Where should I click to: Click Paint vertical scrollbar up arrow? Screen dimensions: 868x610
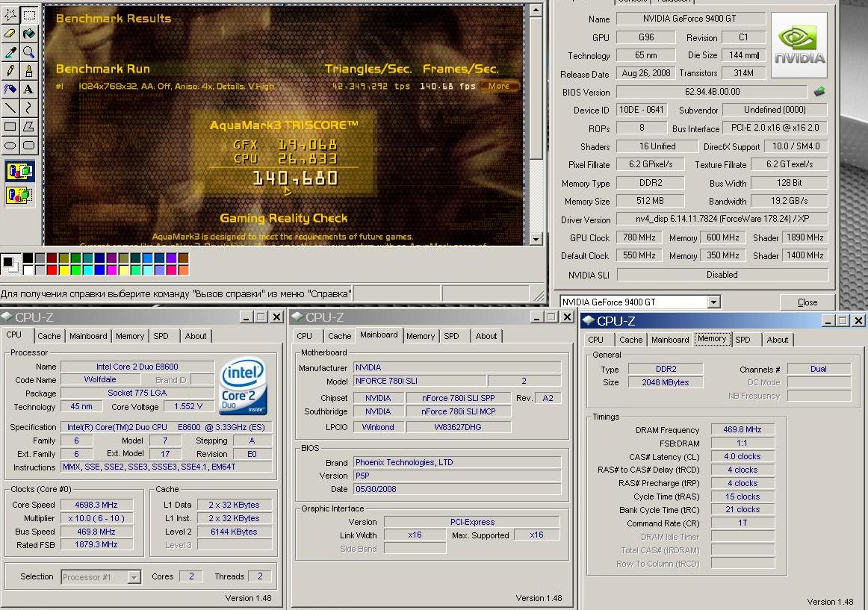click(x=536, y=10)
